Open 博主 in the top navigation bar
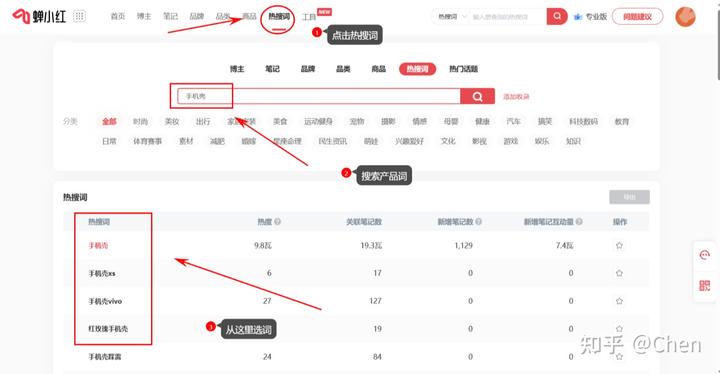Image resolution: width=720 pixels, height=374 pixels. pyautogui.click(x=144, y=17)
